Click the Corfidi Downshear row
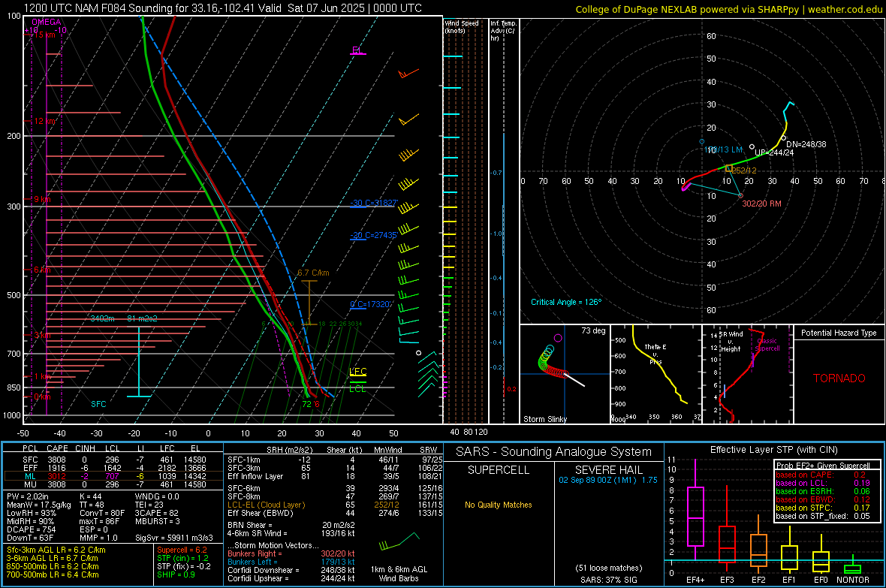This screenshot has width=886, height=588. pyautogui.click(x=291, y=570)
